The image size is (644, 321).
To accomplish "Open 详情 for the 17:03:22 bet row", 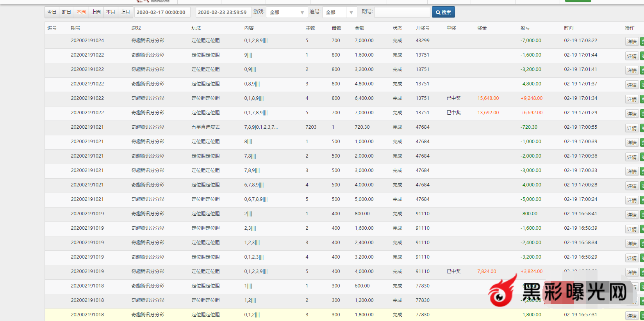I will click(632, 42).
